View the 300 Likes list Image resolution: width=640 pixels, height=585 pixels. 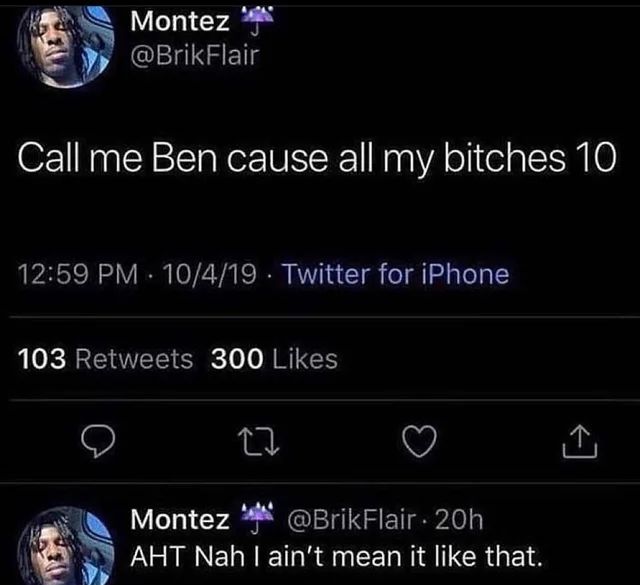point(274,357)
